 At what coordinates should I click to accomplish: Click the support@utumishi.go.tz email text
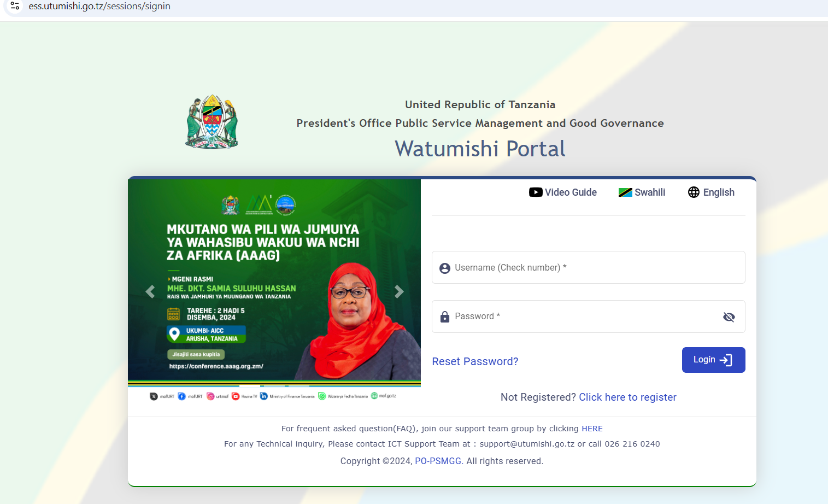(527, 444)
